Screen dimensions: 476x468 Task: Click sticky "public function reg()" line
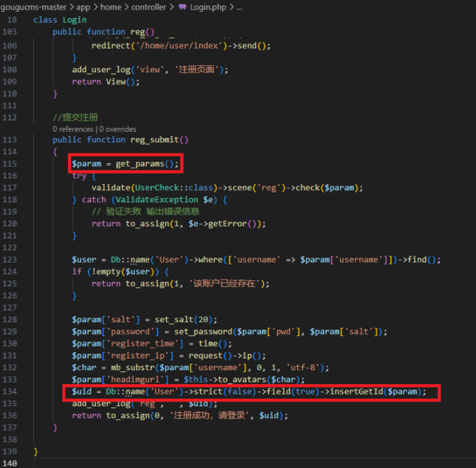coord(103,32)
